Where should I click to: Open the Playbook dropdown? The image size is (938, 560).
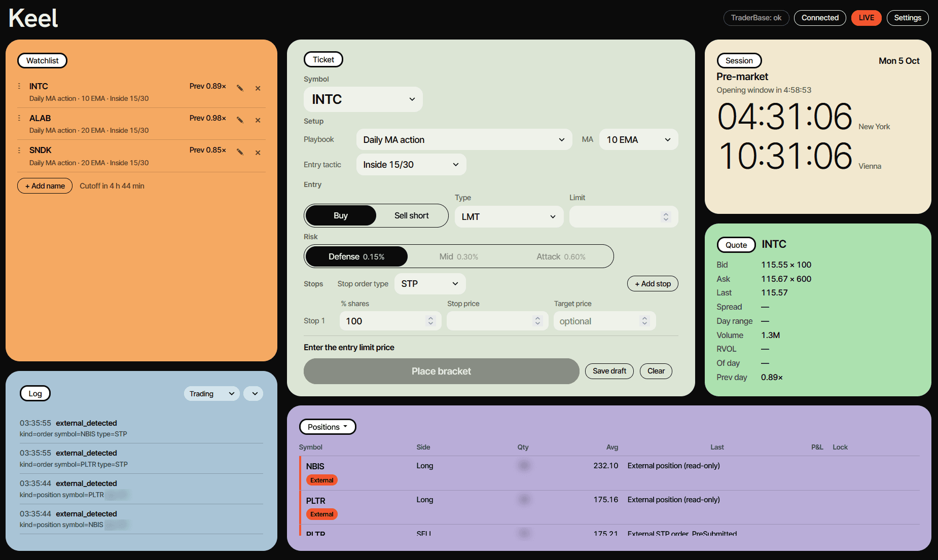pos(464,139)
